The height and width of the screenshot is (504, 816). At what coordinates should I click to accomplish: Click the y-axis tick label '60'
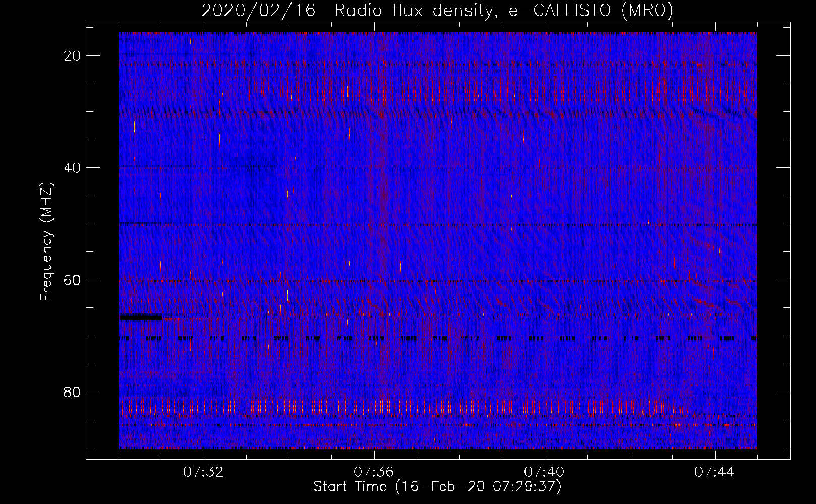pos(73,280)
